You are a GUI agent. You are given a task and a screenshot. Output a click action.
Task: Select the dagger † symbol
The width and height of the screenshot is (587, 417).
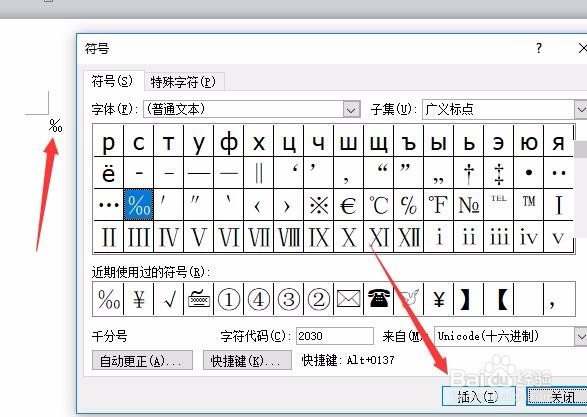[x=468, y=173]
